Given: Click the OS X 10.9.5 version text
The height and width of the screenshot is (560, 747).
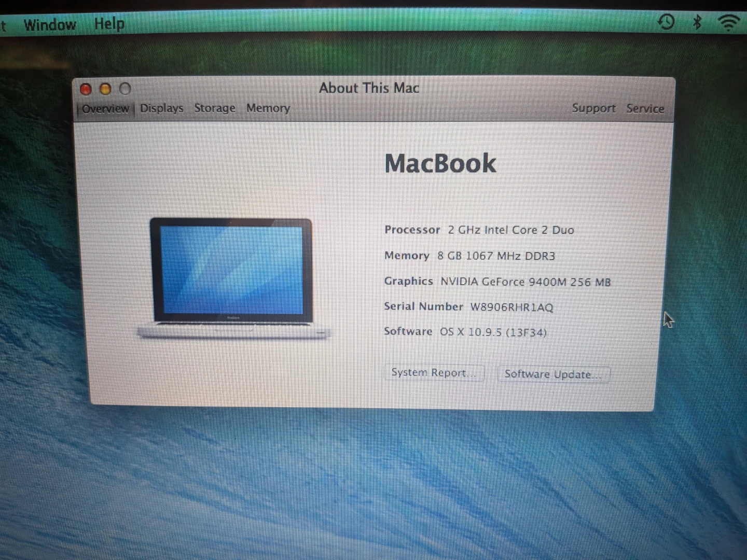Looking at the screenshot, I should [x=493, y=332].
